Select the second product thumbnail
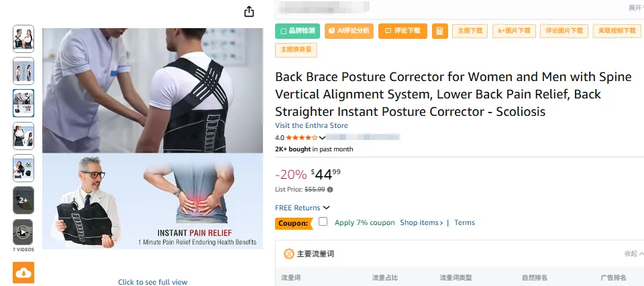 coord(23,71)
